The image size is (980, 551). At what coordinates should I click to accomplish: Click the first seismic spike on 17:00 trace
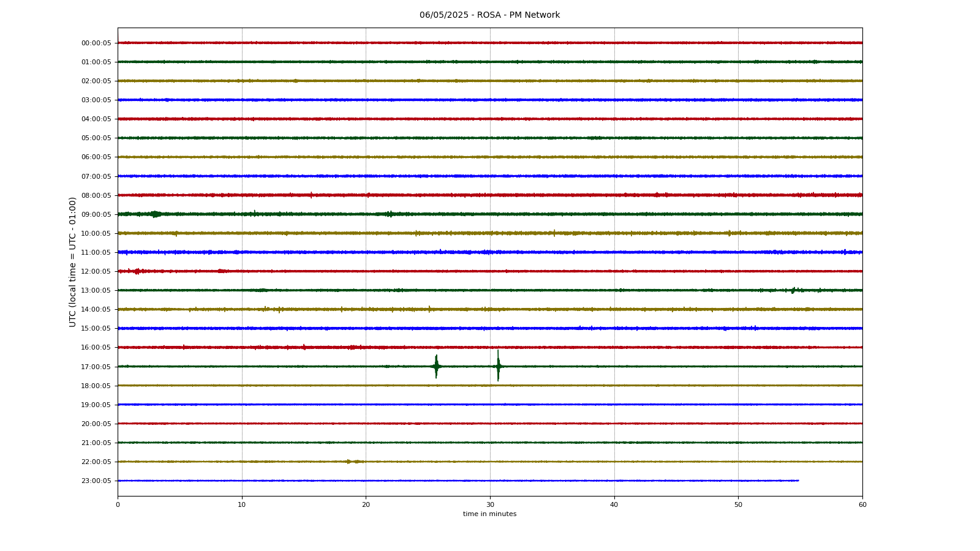pos(436,366)
